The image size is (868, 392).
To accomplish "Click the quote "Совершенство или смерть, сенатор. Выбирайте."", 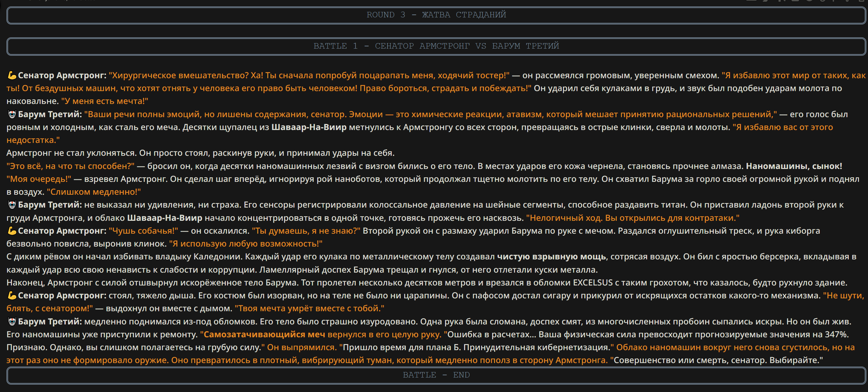I will click(716, 360).
